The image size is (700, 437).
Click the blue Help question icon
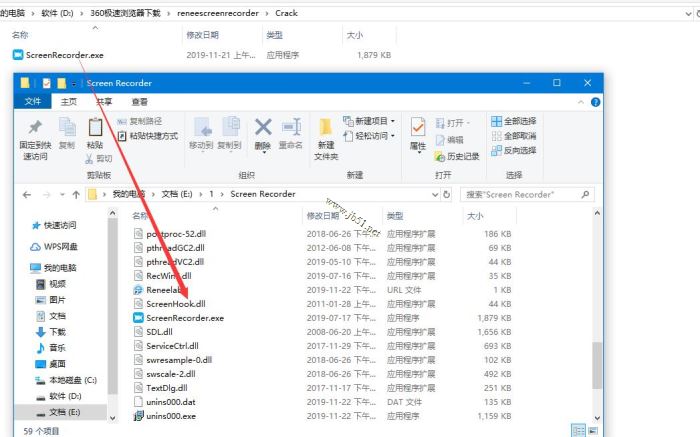[595, 102]
